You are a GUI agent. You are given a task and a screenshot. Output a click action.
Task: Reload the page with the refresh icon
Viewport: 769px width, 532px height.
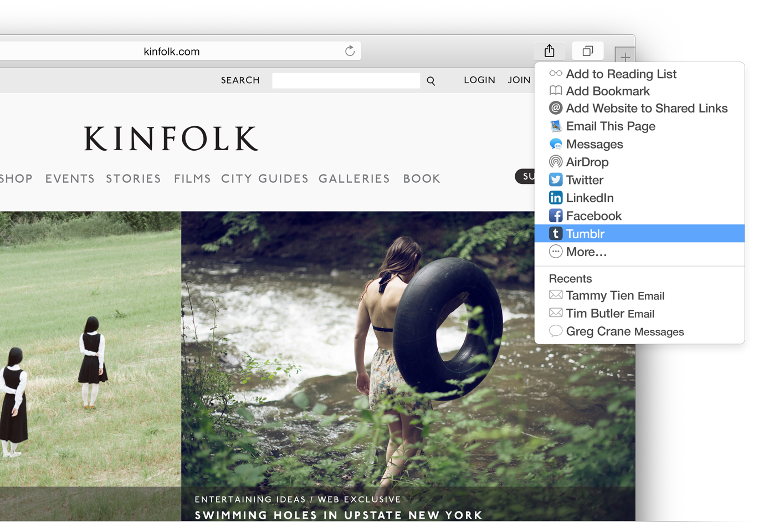[350, 51]
